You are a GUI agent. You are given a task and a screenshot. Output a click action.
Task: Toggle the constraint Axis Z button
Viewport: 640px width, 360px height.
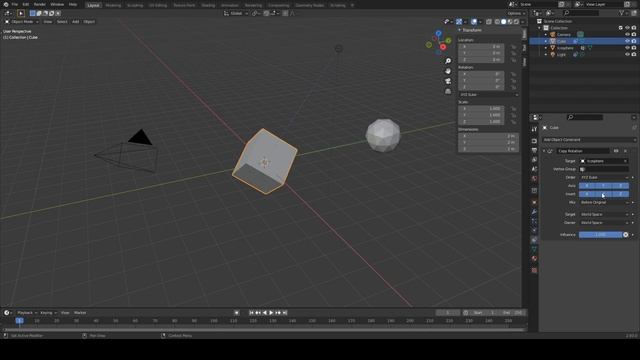coord(621,186)
